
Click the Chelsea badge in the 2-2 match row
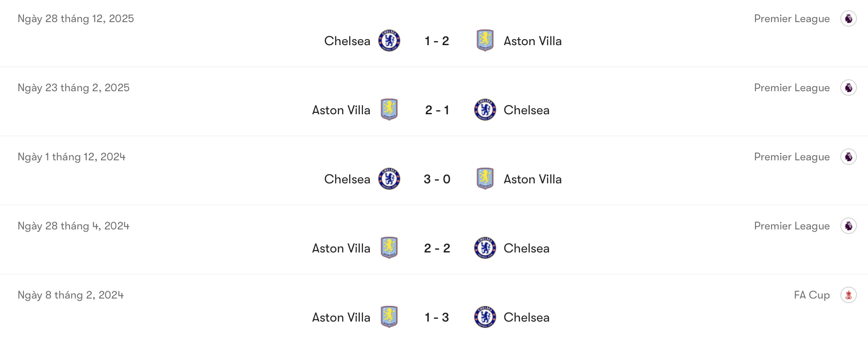tap(485, 248)
